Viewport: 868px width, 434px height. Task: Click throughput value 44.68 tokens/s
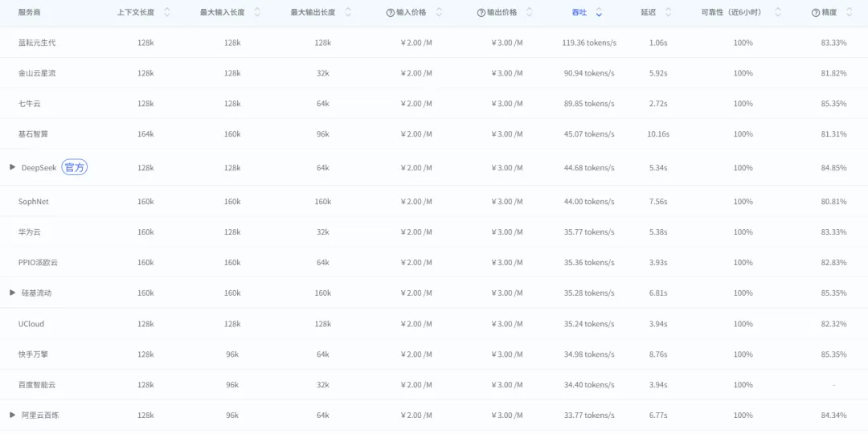590,167
